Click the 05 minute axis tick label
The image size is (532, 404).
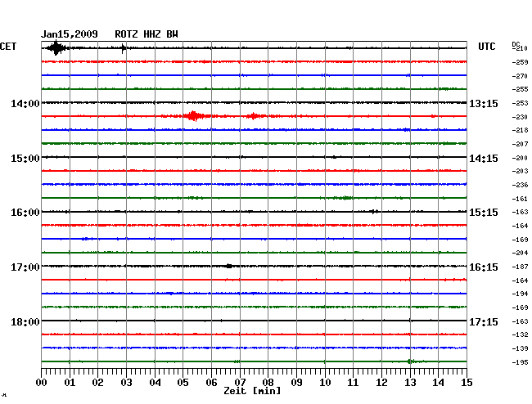pyautogui.click(x=183, y=382)
